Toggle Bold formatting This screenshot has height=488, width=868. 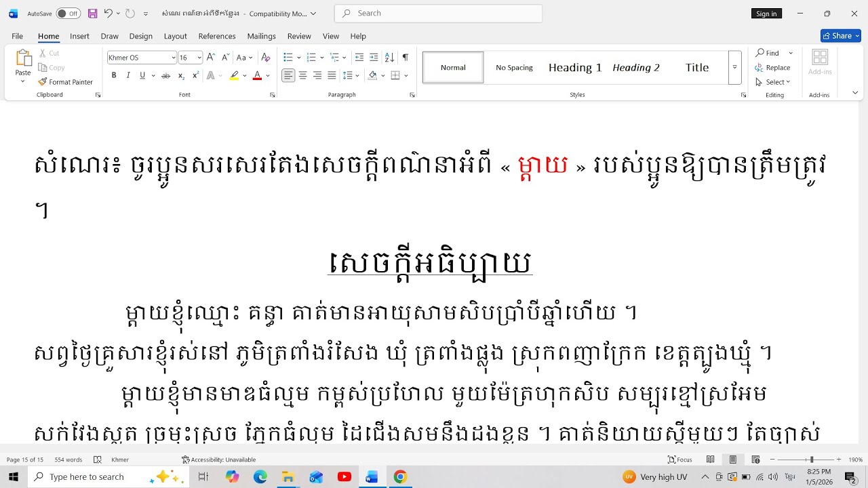114,75
